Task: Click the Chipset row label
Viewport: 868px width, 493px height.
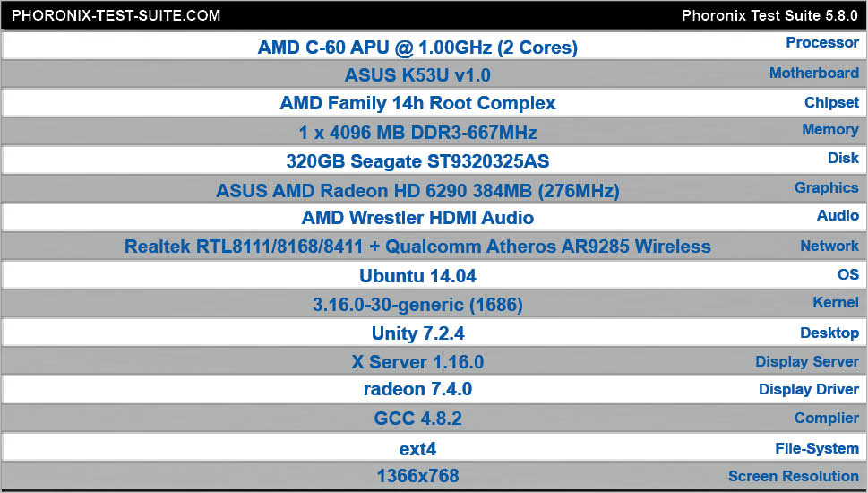Action: 831,102
